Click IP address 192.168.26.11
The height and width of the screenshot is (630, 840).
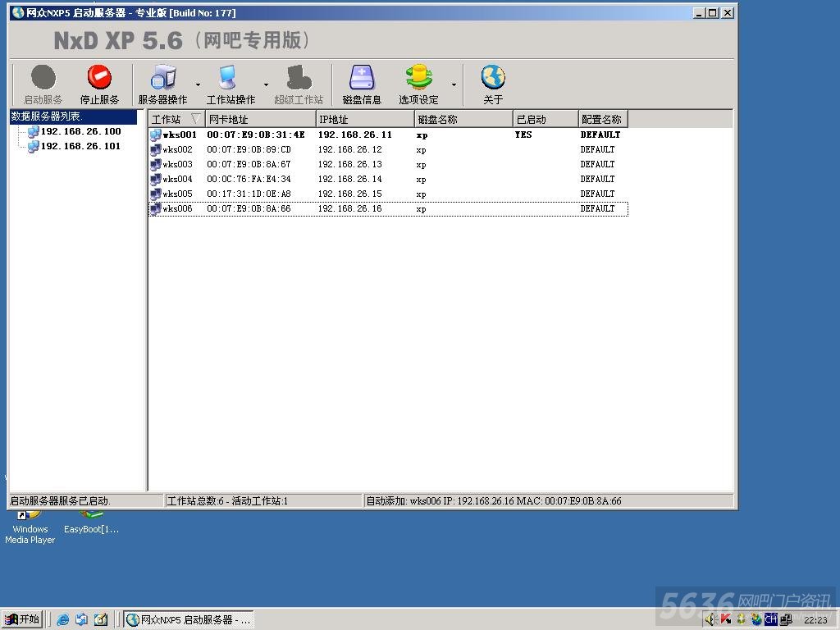pyautogui.click(x=355, y=135)
